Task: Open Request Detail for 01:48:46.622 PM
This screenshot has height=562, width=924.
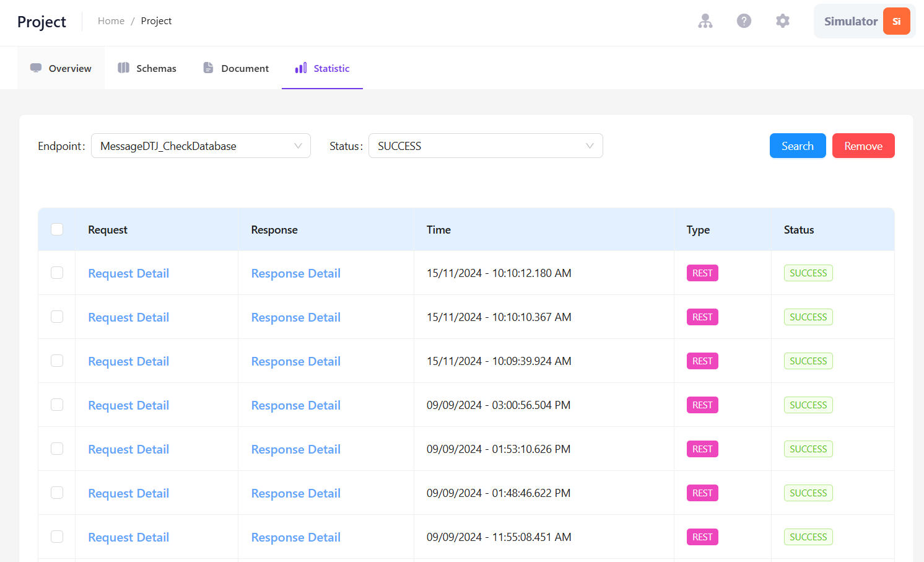Action: [x=129, y=493]
